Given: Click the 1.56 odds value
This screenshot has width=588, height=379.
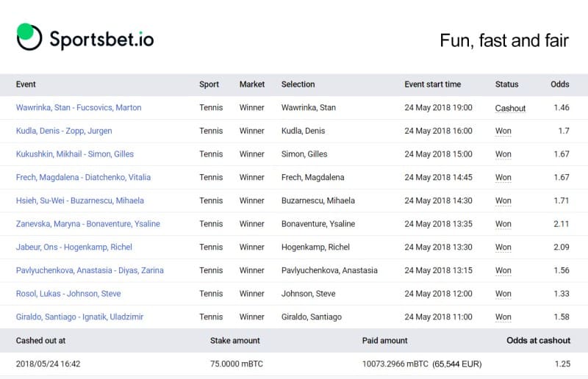Looking at the screenshot, I should [x=562, y=270].
